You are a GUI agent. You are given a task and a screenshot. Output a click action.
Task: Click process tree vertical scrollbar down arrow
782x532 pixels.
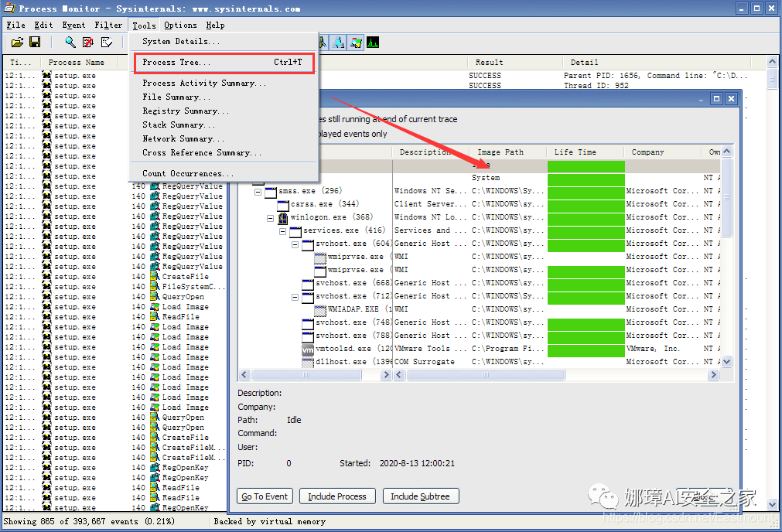[726, 362]
